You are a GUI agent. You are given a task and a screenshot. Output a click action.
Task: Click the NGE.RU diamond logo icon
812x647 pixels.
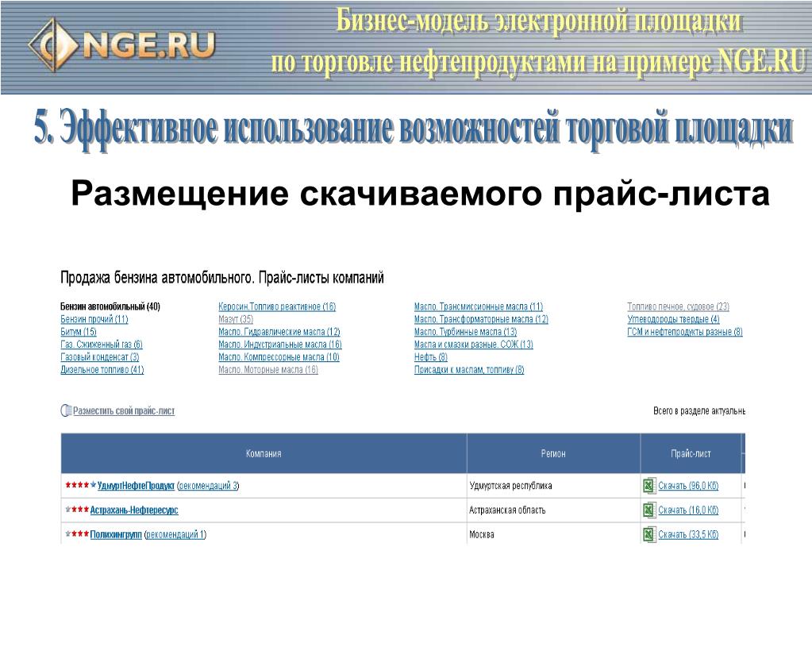[52, 44]
